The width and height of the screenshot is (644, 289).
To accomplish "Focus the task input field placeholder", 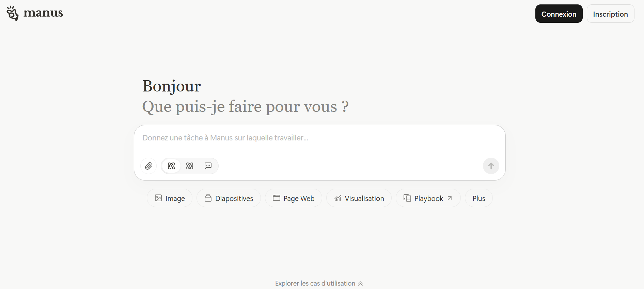I will [x=225, y=138].
